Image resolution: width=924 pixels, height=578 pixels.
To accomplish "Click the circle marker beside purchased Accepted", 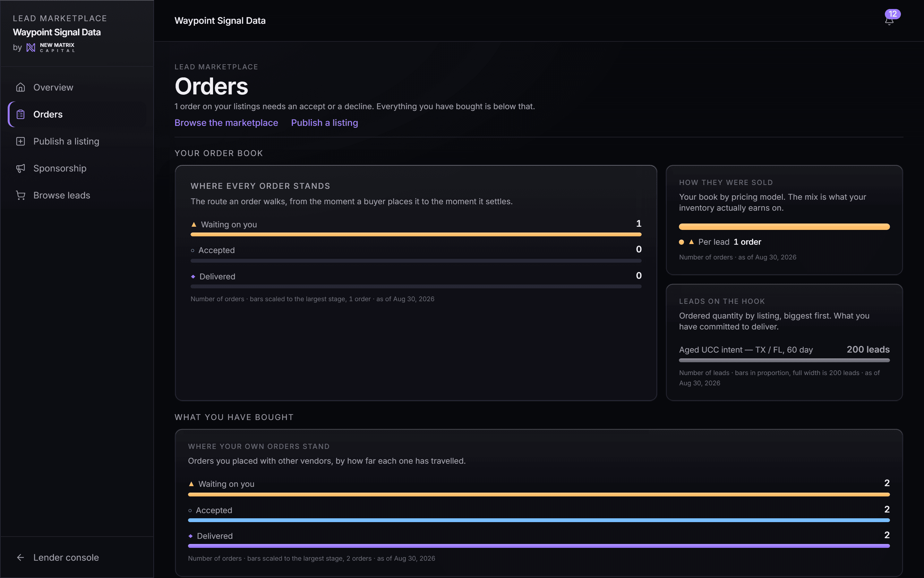I will [x=190, y=510].
